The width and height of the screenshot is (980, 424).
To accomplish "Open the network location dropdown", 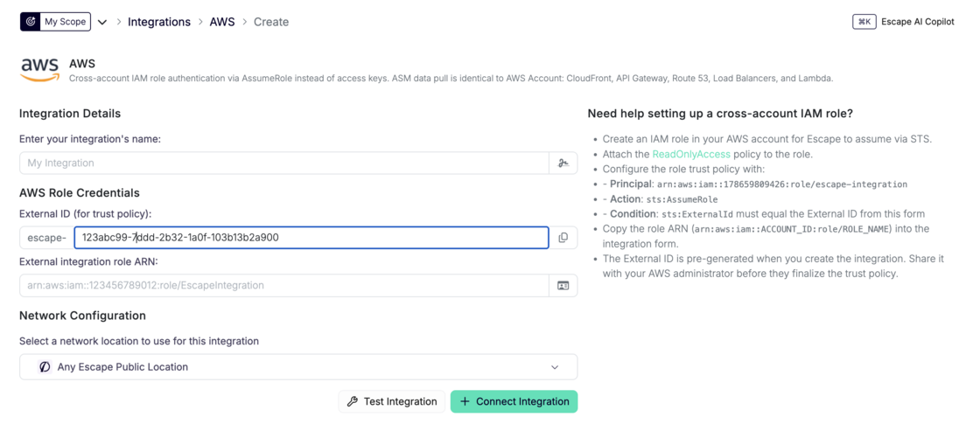I will 298,366.
